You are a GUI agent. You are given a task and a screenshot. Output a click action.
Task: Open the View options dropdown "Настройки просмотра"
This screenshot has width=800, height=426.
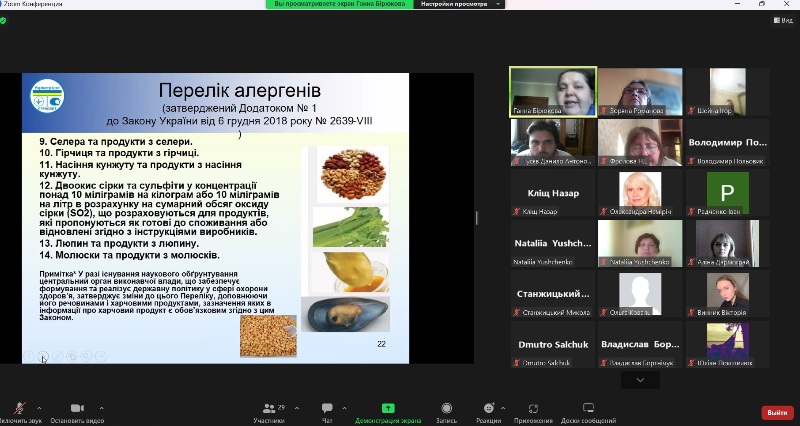click(x=459, y=4)
